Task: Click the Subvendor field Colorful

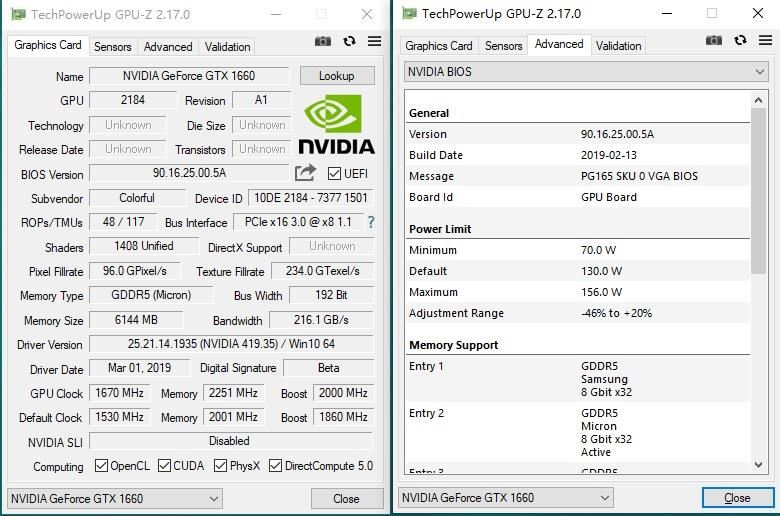Action: click(x=137, y=198)
